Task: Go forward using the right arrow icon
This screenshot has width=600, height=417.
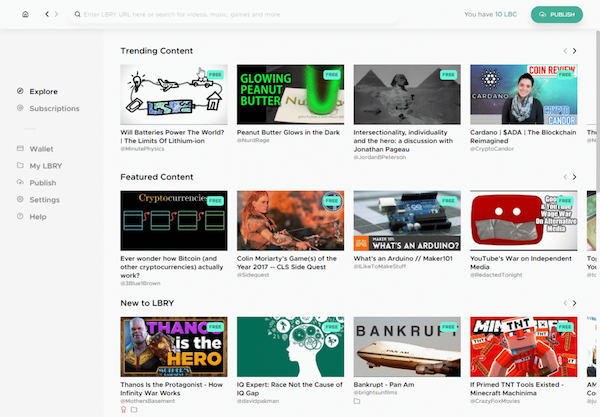Action: pos(57,15)
